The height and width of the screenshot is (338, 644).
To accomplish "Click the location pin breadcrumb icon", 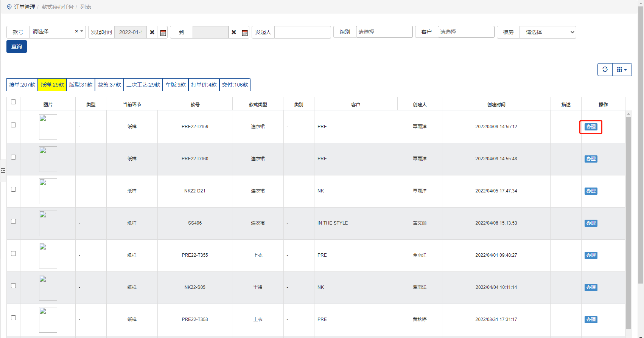I will tap(9, 7).
